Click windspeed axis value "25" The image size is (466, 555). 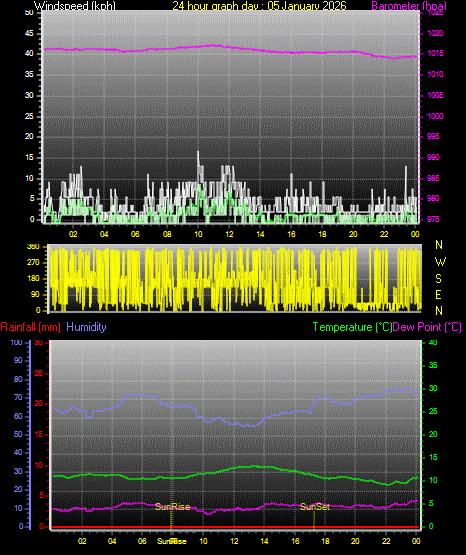point(29,116)
